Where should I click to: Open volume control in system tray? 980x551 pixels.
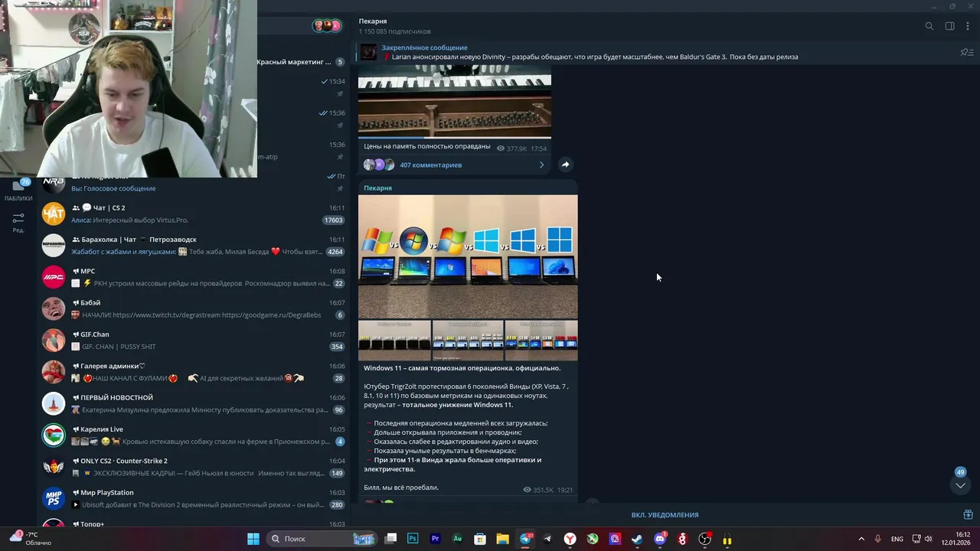[929, 539]
